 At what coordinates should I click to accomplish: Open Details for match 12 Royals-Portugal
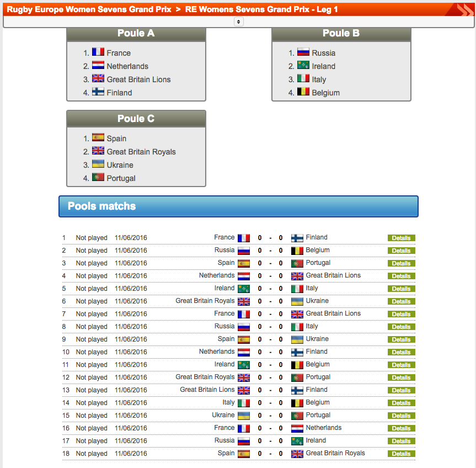tap(401, 377)
